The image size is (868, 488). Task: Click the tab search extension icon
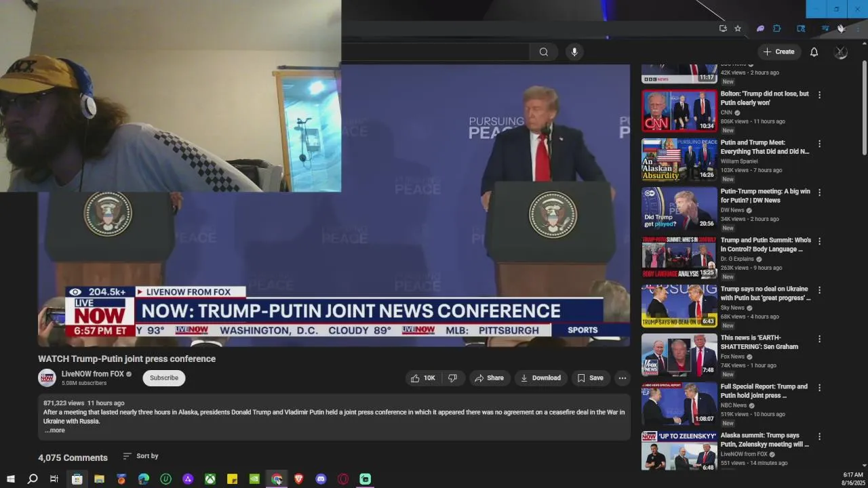click(x=801, y=28)
